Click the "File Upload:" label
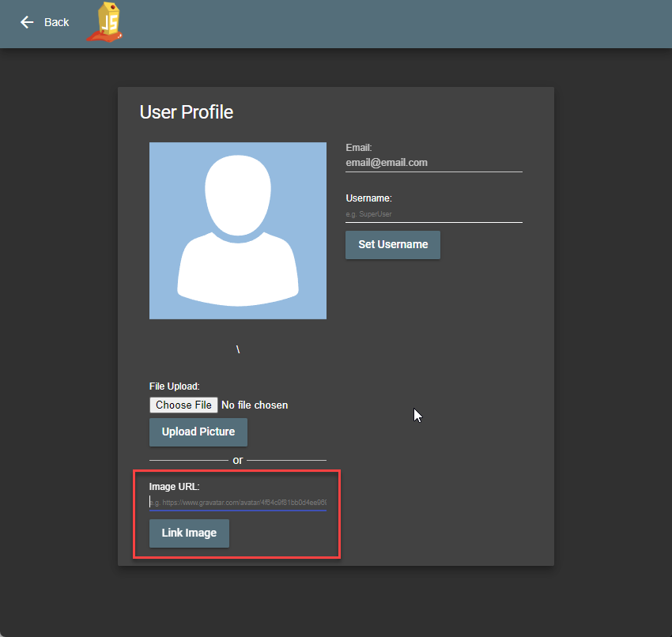672x637 pixels. [175, 386]
